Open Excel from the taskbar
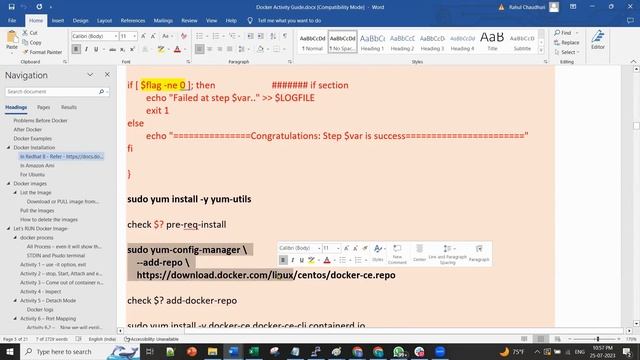Image resolution: width=640 pixels, height=360 pixels. [x=253, y=351]
